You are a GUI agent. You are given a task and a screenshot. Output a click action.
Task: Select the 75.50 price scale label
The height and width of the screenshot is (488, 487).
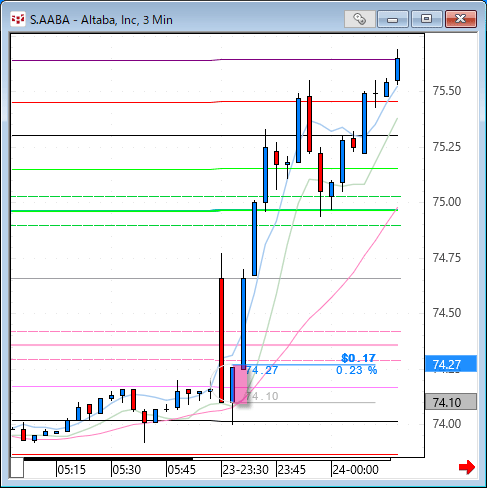(447, 91)
